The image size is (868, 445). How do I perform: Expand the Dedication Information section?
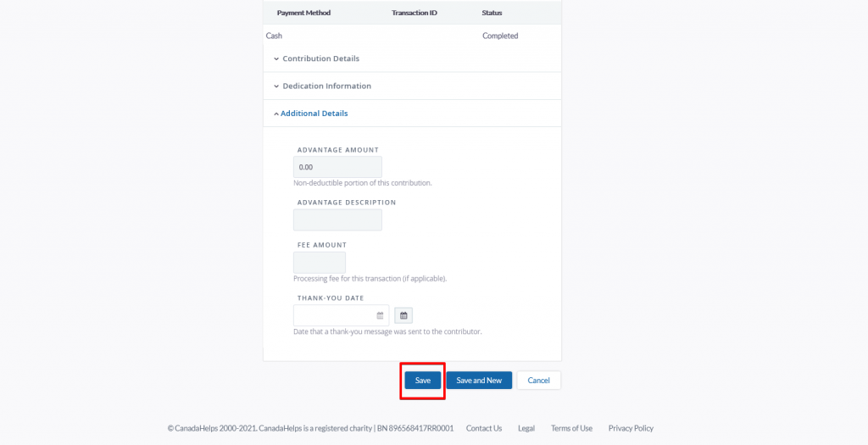(x=326, y=86)
